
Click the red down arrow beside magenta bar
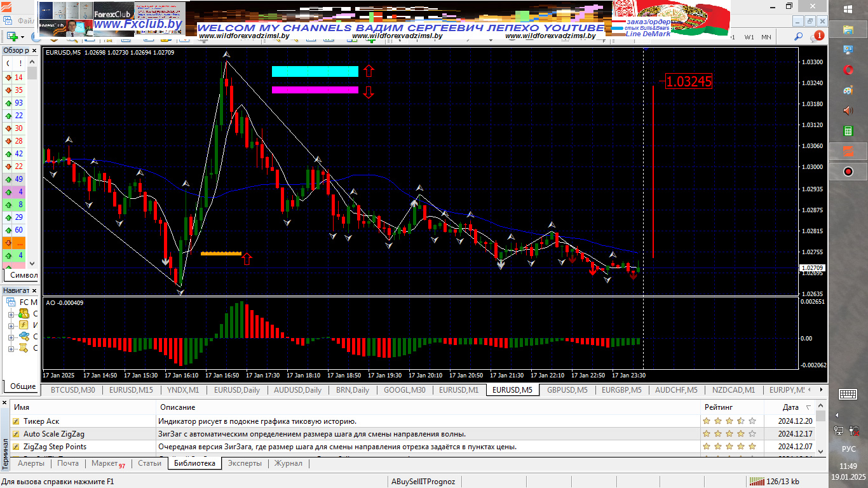369,92
